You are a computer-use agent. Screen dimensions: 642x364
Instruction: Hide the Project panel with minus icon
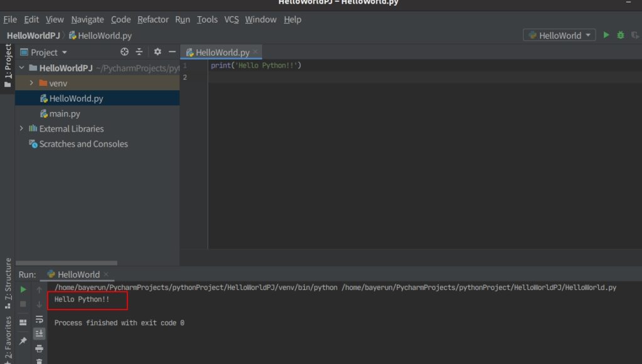[x=172, y=52]
